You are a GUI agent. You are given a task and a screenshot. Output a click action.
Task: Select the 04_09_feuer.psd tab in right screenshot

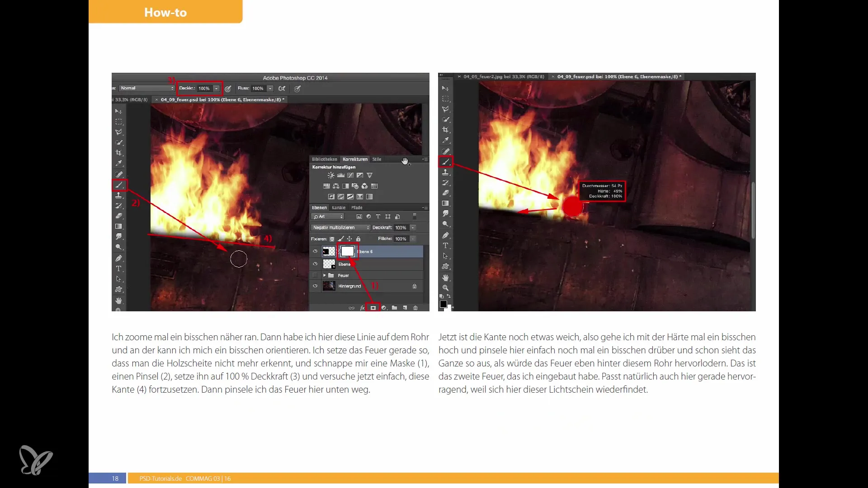point(618,77)
